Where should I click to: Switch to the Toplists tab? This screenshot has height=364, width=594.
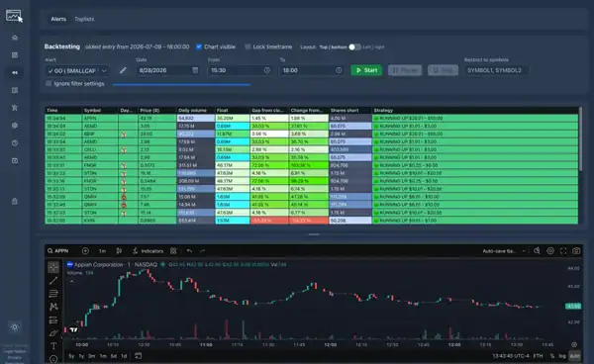[84, 19]
